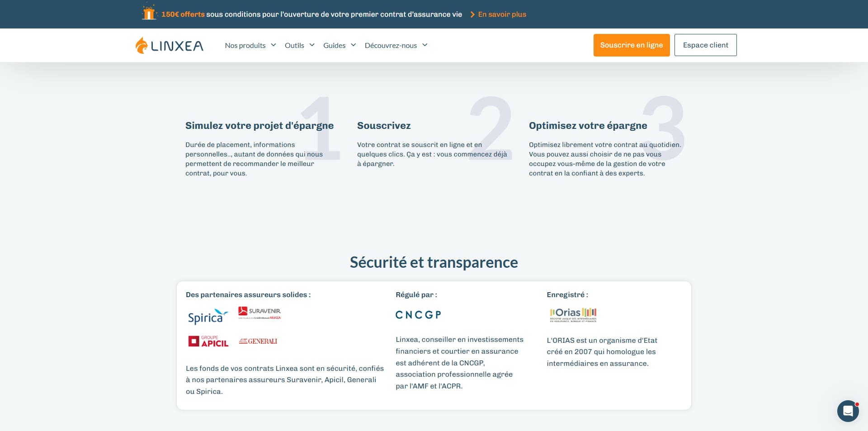The height and width of the screenshot is (431, 868).
Task: Click the Linxea logo in the header
Action: (170, 45)
